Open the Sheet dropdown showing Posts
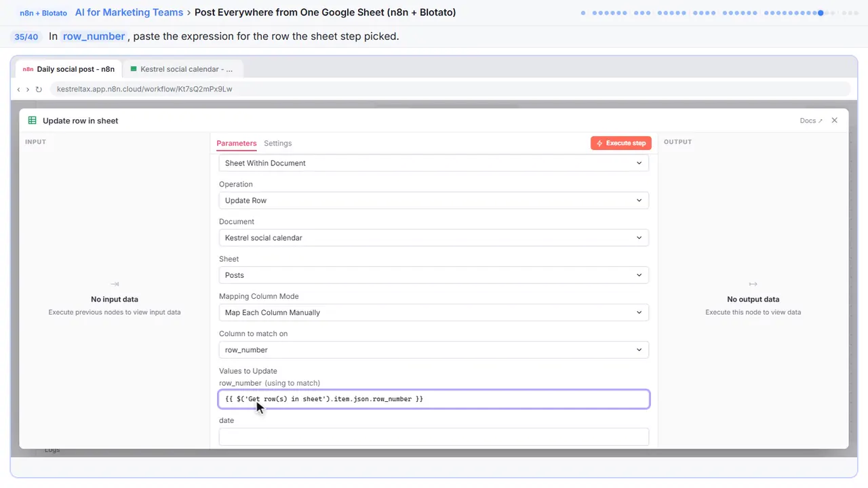868x488 pixels. pyautogui.click(x=434, y=275)
